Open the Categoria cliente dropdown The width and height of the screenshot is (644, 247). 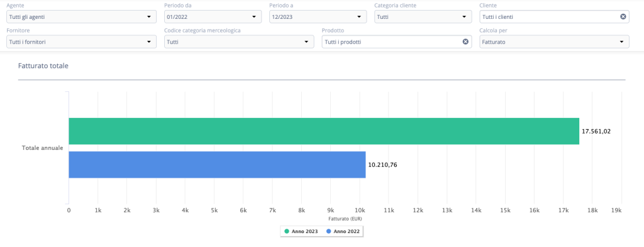pyautogui.click(x=423, y=17)
